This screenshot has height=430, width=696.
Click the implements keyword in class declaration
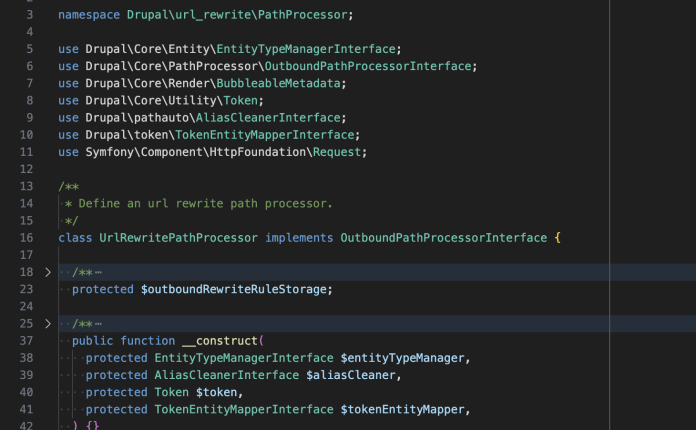[x=299, y=238]
